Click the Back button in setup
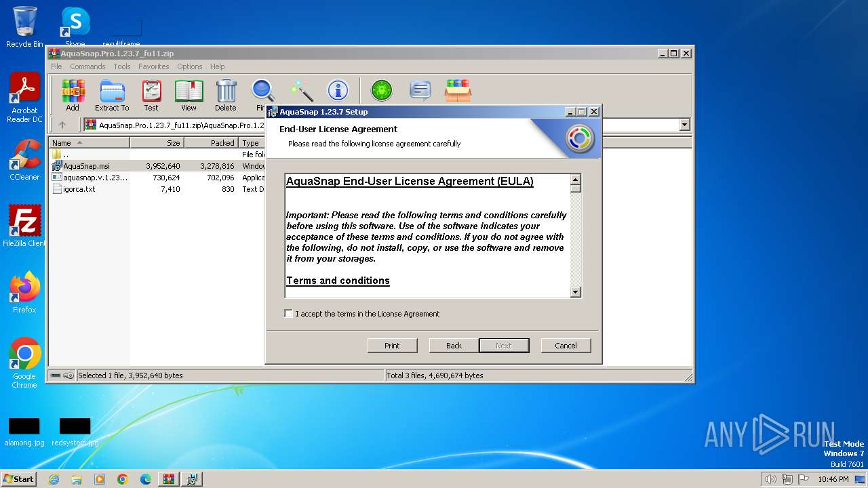 454,346
